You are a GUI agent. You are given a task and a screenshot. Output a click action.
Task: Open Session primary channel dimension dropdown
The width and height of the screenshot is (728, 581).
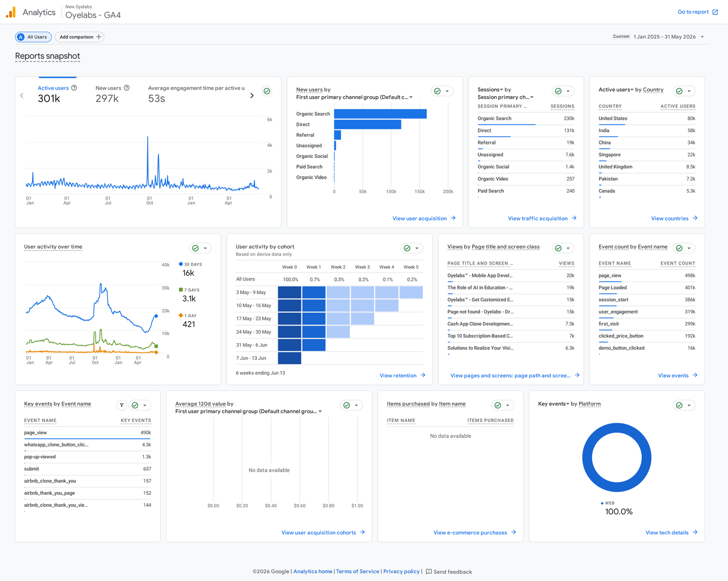coord(505,97)
